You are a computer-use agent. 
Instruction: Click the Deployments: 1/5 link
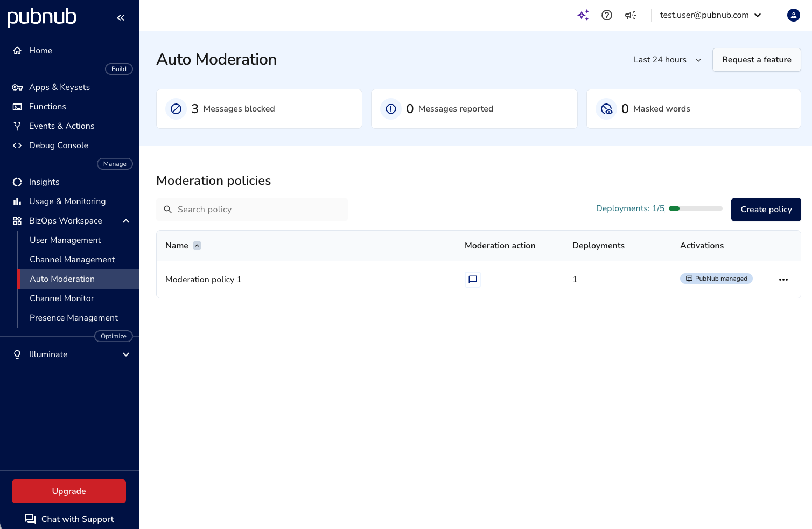tap(630, 208)
